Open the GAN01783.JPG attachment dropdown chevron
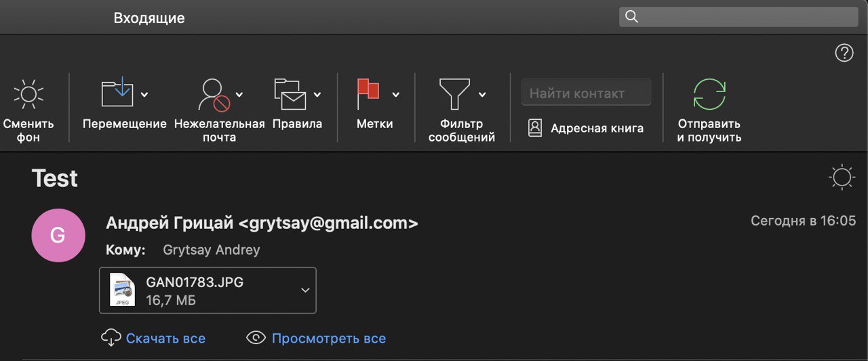 (305, 290)
